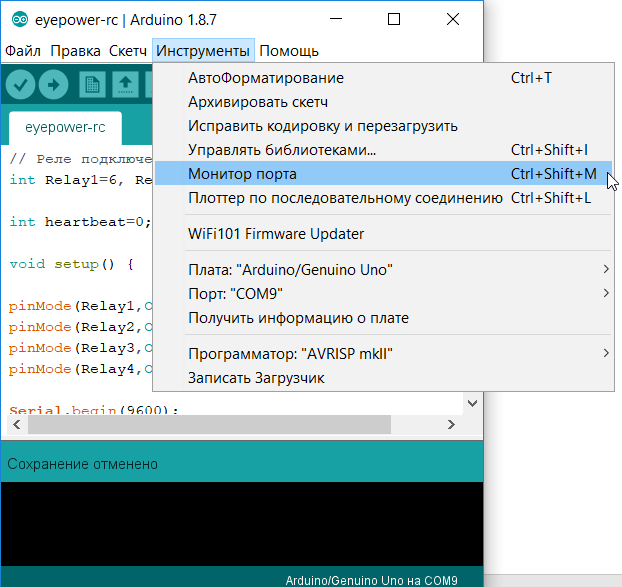Click the "int heartbeat=0;" code line
622x587 pixels.
click(x=81, y=222)
